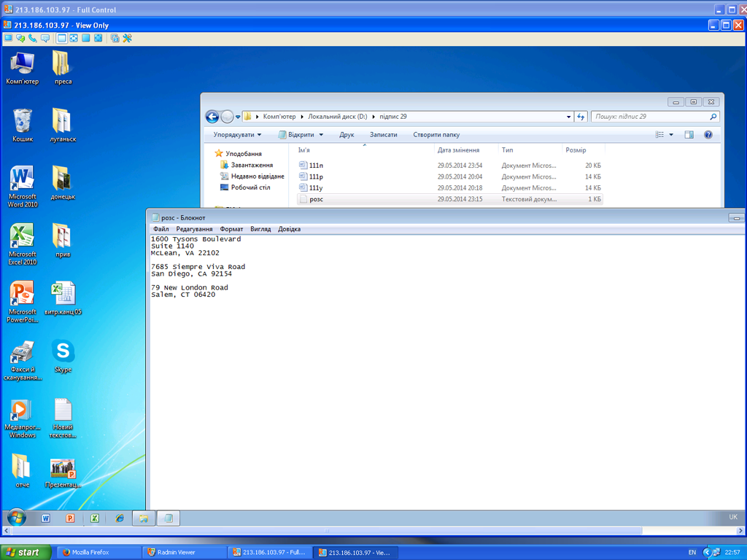The height and width of the screenshot is (560, 747).
Task: Click the Explorer help question mark icon
Action: point(708,135)
